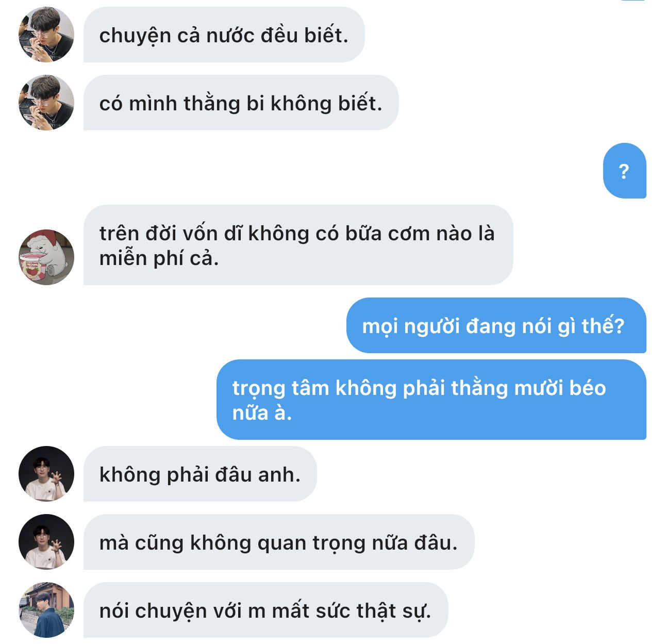Click the words "nữa à." in the blue bubble
665x644 pixels.
tap(262, 412)
